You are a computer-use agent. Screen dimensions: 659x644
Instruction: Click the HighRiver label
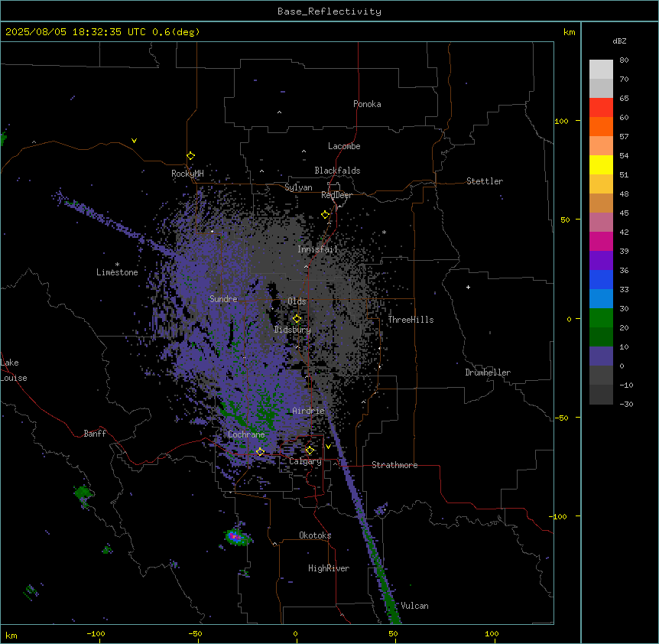[328, 568]
